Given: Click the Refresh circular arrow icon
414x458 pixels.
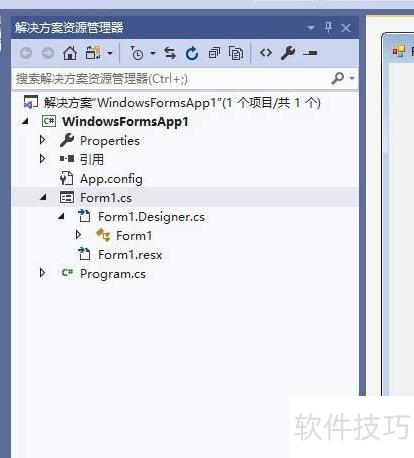Looking at the screenshot, I should (x=192, y=53).
